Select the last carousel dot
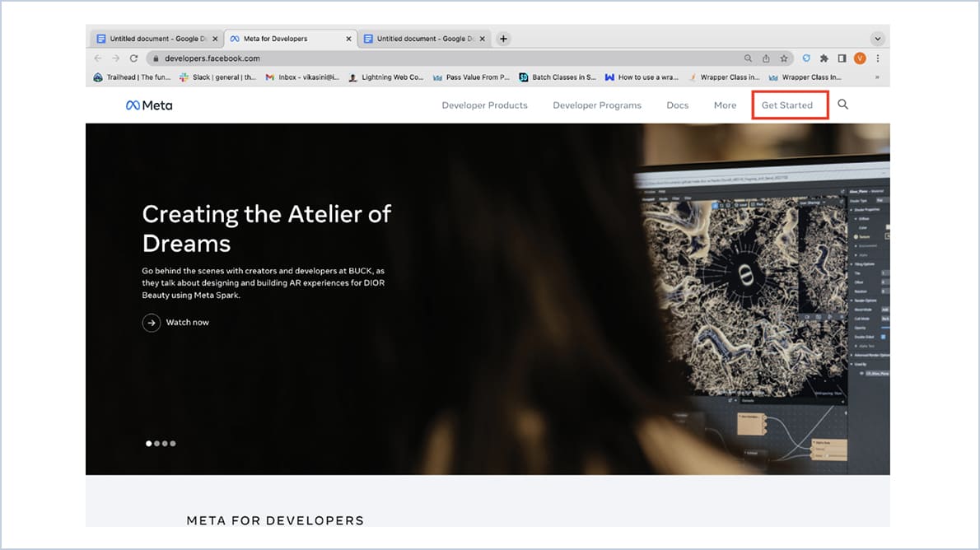Image resolution: width=980 pixels, height=550 pixels. coord(173,444)
